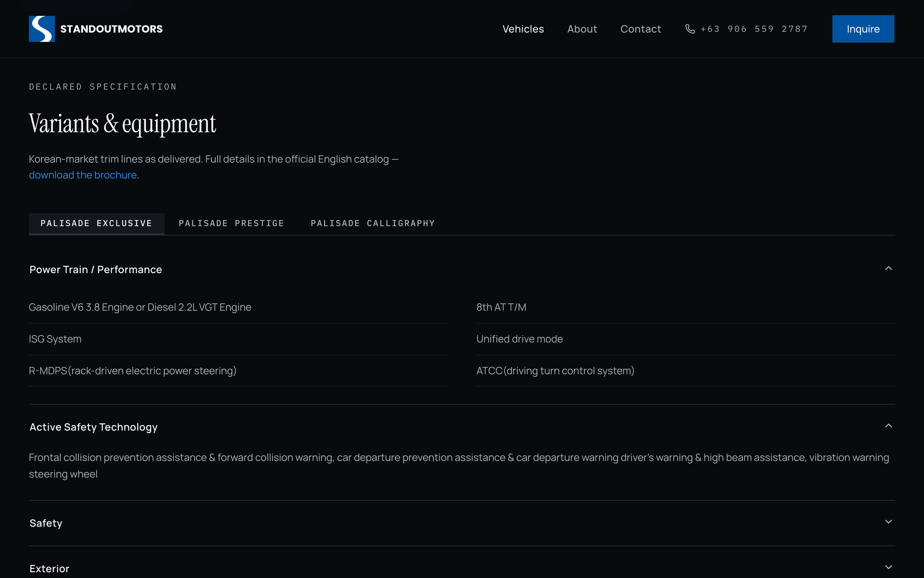Screen dimensions: 924x578
Task: Expand the Exterior section chevron
Action: coord(888,567)
